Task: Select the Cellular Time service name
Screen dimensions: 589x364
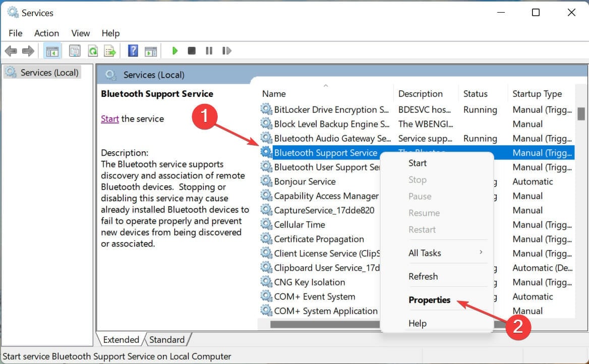Action: pos(300,225)
